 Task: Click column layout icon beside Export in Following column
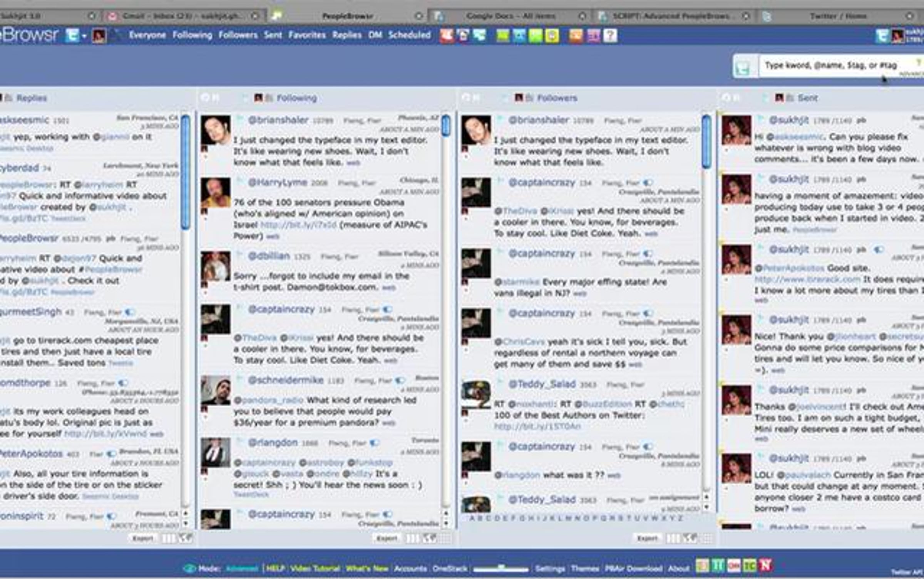[412, 538]
